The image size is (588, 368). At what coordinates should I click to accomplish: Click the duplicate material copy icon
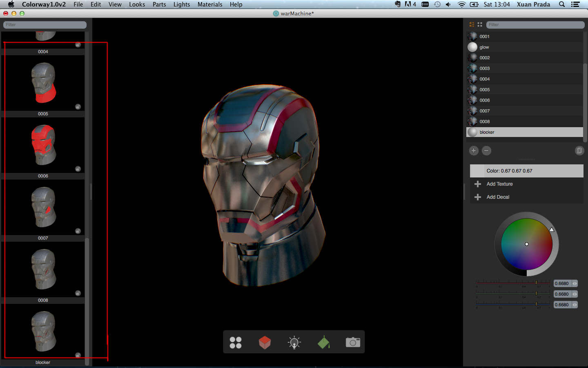pos(579,150)
